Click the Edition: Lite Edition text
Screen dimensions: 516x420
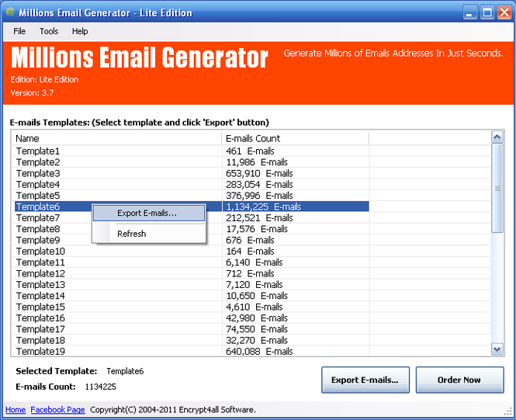pyautogui.click(x=44, y=79)
